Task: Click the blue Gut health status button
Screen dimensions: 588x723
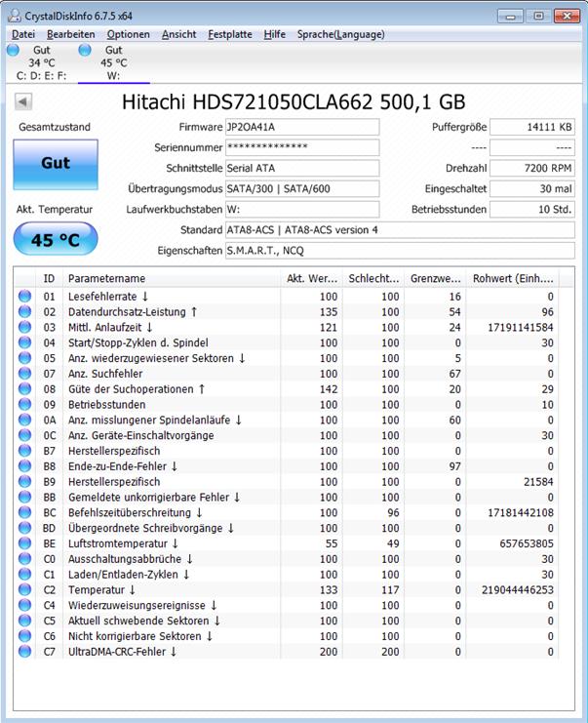Action: (x=56, y=164)
